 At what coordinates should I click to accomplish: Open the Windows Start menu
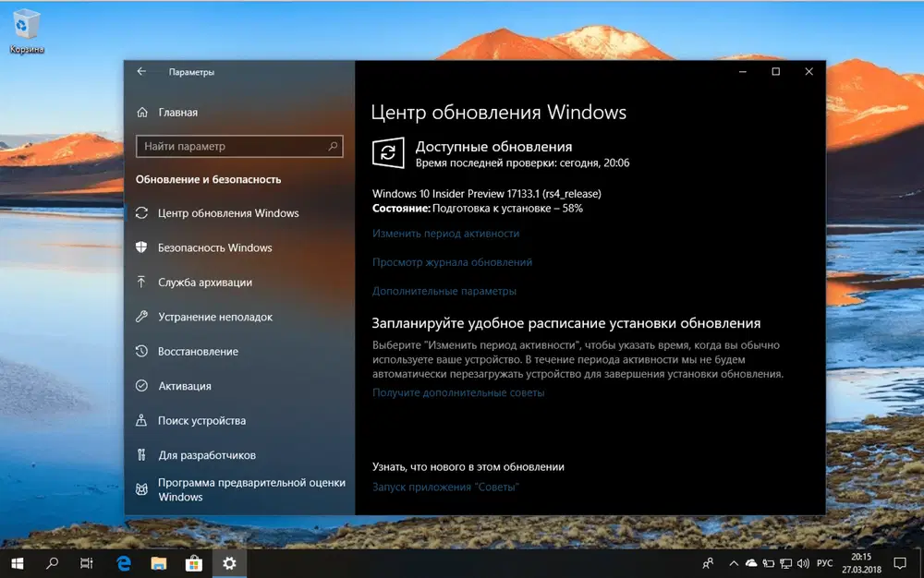[x=17, y=563]
